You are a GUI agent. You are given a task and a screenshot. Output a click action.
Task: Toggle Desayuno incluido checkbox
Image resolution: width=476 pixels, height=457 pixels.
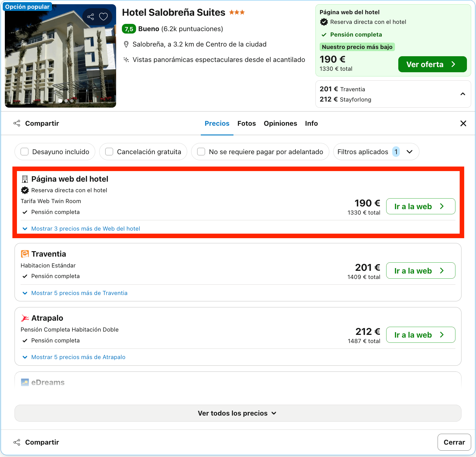click(x=24, y=152)
